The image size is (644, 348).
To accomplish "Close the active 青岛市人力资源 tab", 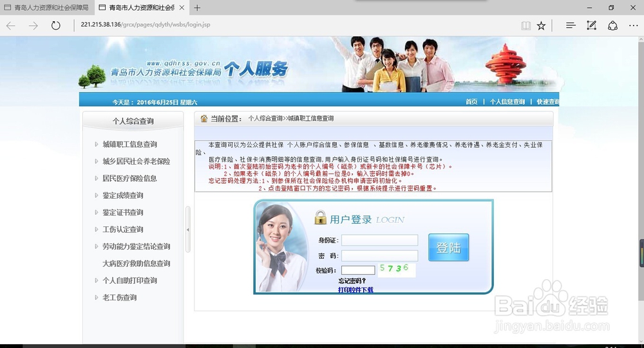I will point(182,7).
